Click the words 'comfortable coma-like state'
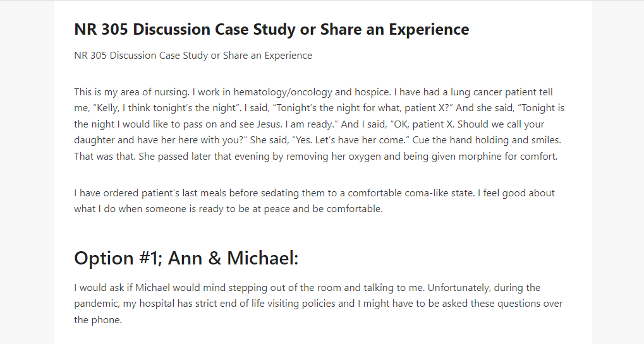Image resolution: width=644 pixels, height=344 pixels. coord(411,193)
